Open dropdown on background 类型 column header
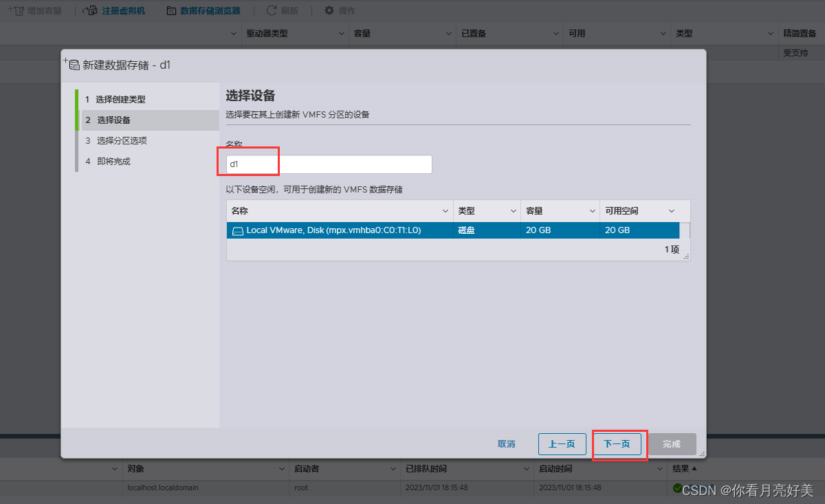The width and height of the screenshot is (825, 504). coord(771,33)
